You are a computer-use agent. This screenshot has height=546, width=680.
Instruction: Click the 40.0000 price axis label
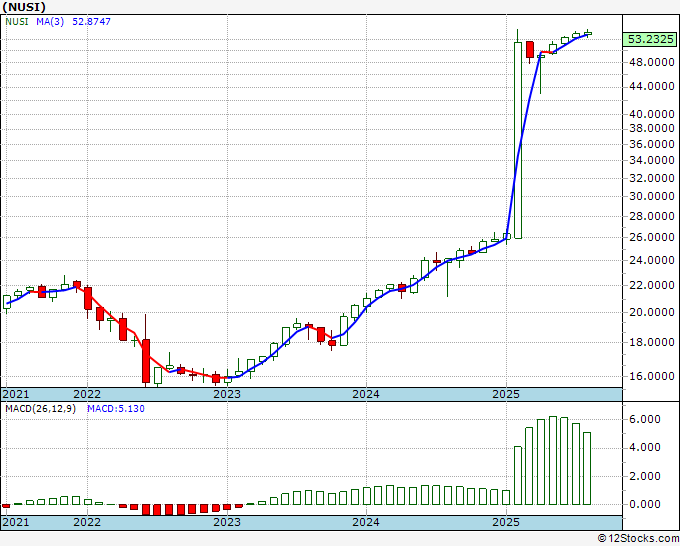tap(651, 114)
